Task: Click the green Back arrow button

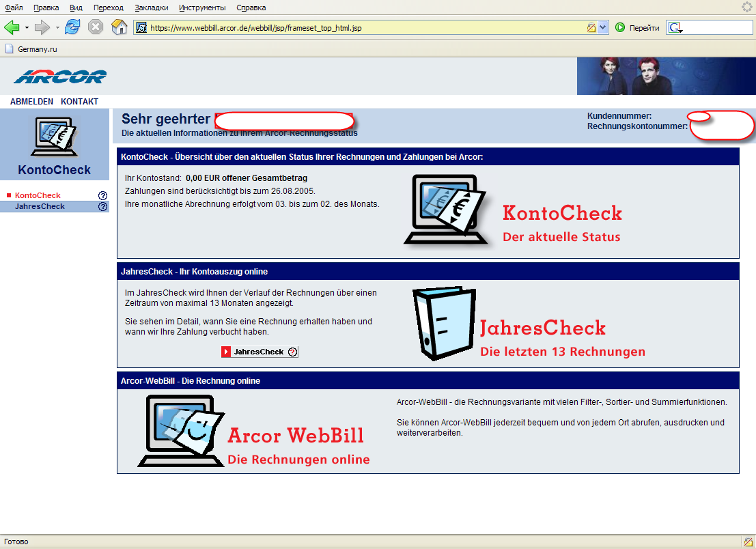Action: click(12, 27)
